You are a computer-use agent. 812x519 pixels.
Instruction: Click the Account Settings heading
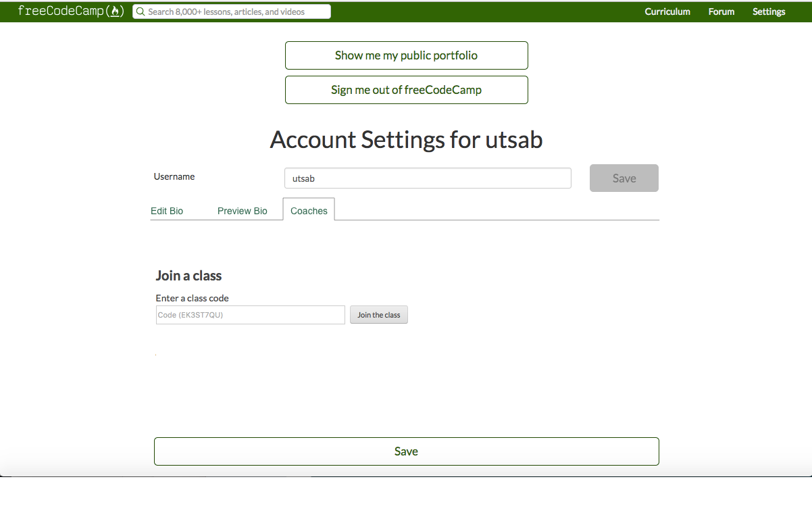click(x=406, y=139)
